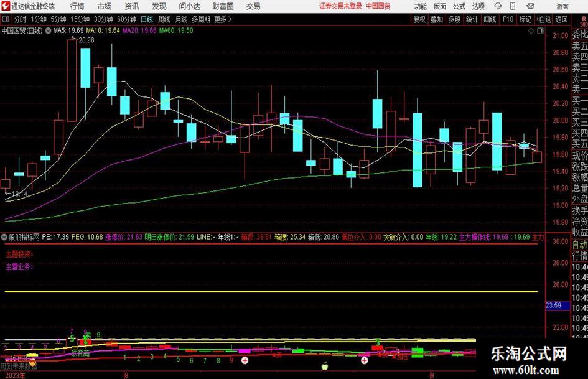588x379 pixels.
Task: Click the 统计 toolbar button
Action: pos(472,19)
